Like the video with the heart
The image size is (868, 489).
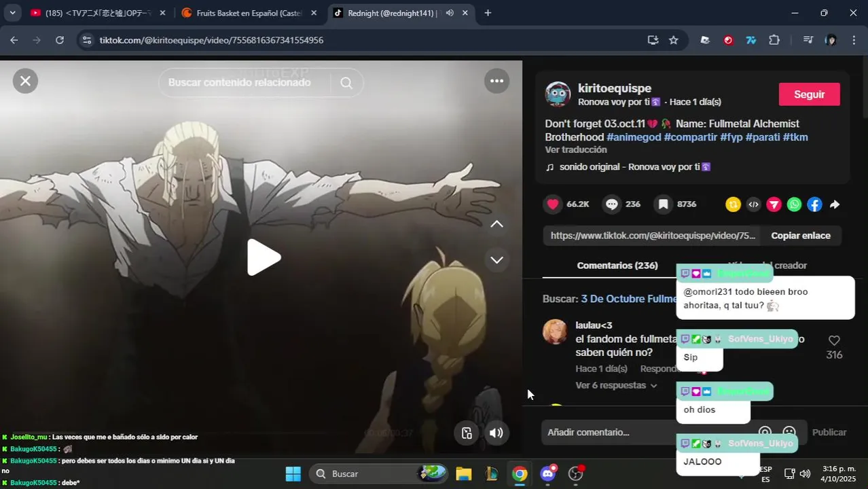(x=553, y=204)
